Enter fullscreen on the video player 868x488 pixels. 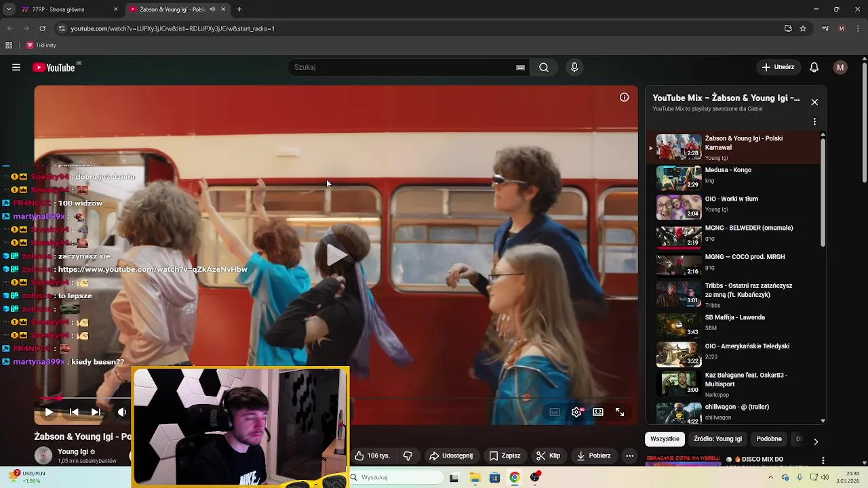tap(620, 412)
